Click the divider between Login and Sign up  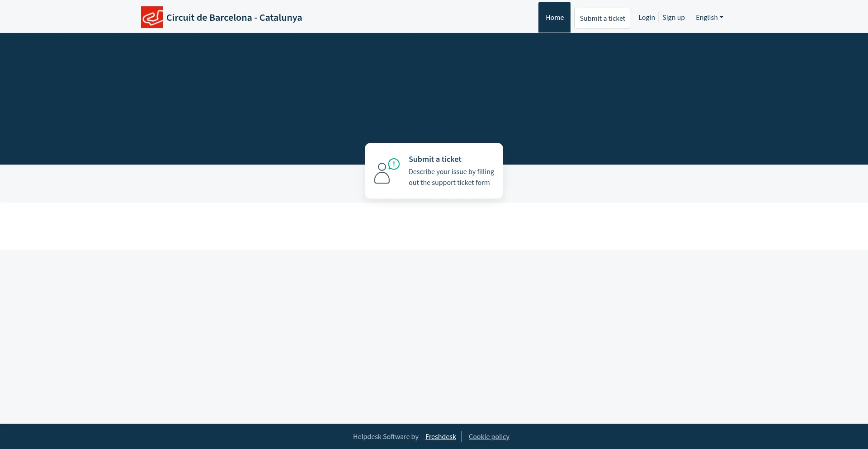pos(659,18)
